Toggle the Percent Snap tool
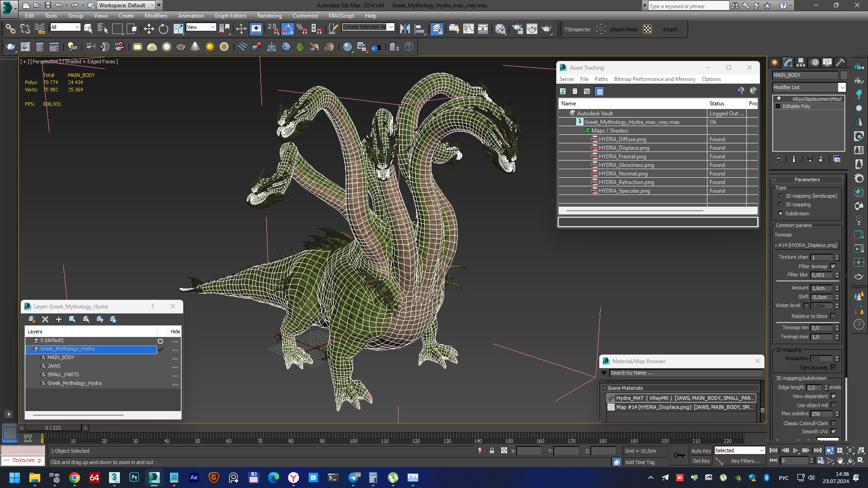Screen dimensions: 868x488 302,29
